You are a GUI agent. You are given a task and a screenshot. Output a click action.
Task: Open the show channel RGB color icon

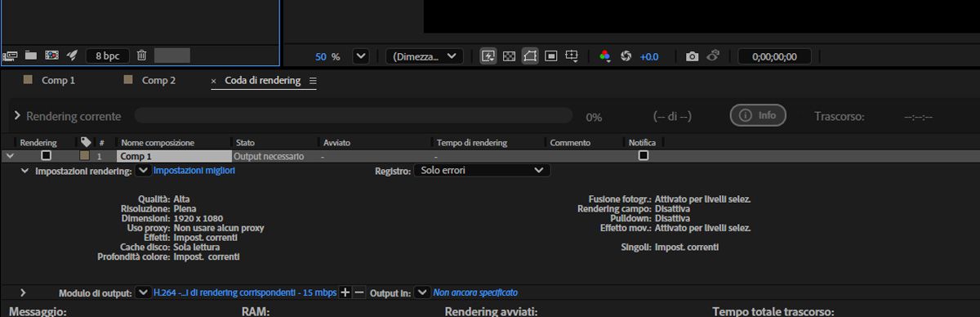click(605, 56)
